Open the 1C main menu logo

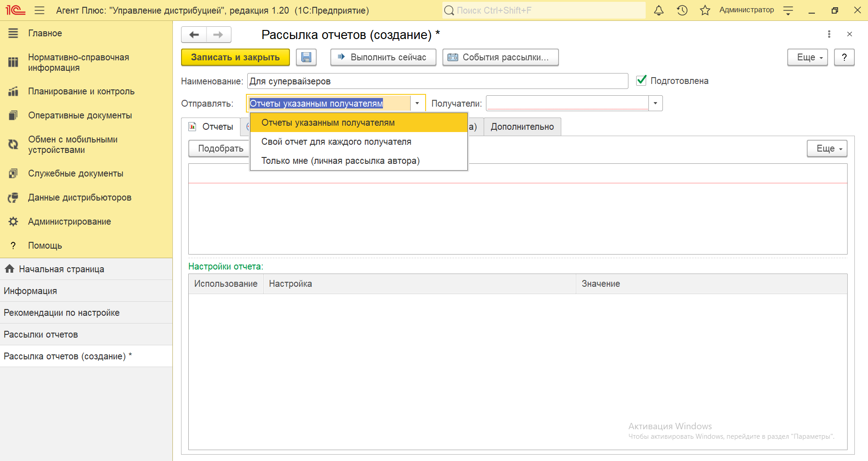coord(15,10)
